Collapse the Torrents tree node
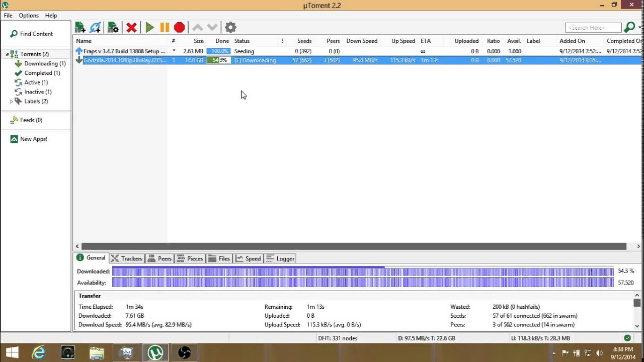Screen dimensions: 644x362 pos(8,54)
